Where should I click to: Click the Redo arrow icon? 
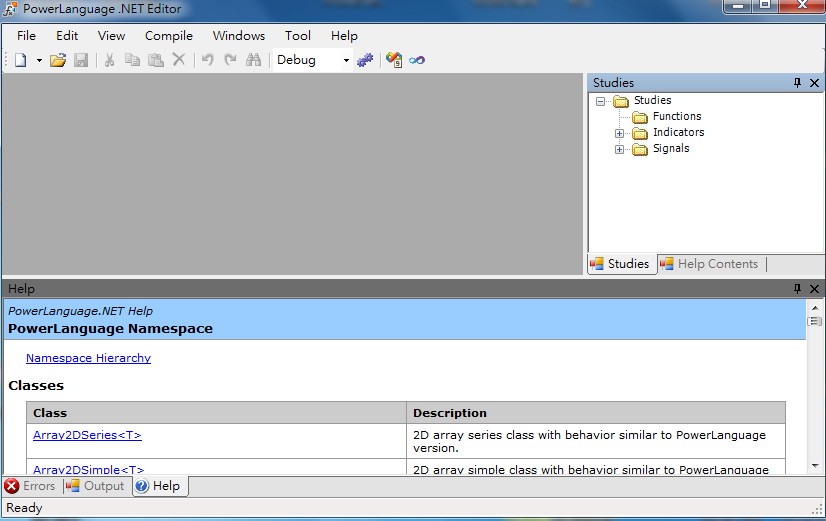coord(230,60)
